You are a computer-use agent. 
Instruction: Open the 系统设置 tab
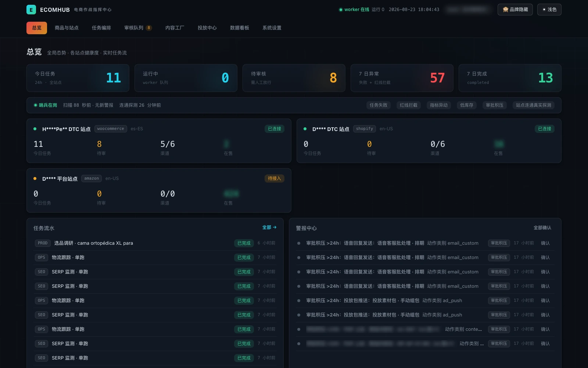point(272,28)
